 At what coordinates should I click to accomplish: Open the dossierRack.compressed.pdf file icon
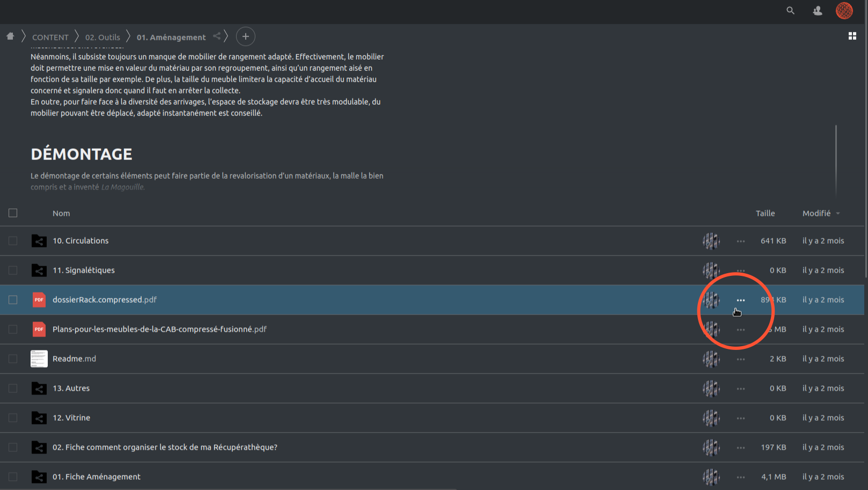[39, 300]
